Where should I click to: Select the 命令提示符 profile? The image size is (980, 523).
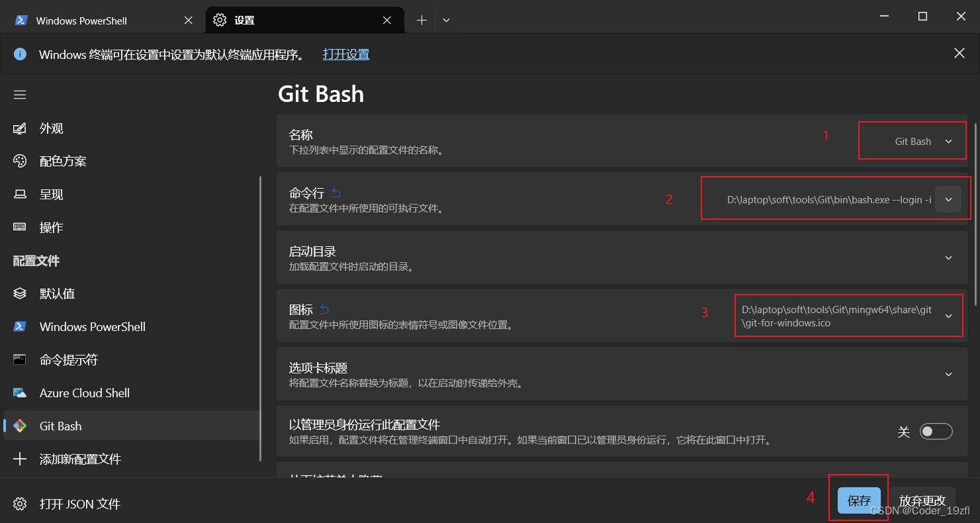click(131, 359)
